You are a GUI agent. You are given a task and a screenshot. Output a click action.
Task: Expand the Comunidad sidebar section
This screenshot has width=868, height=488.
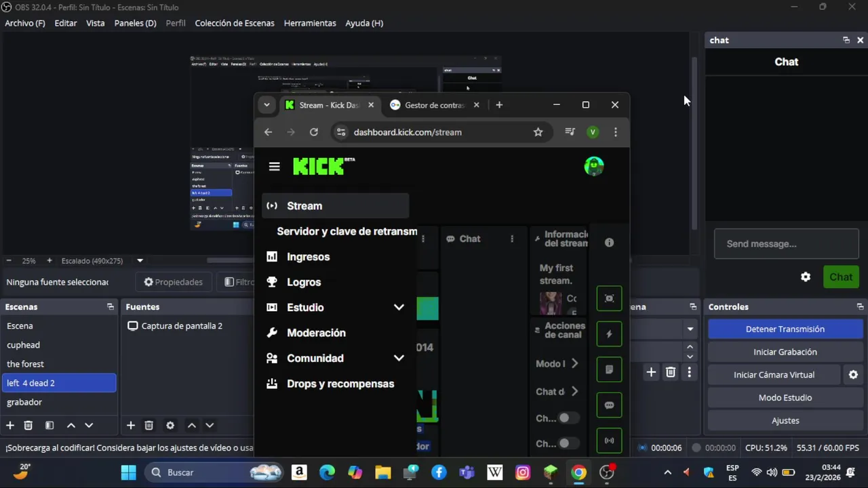tap(399, 358)
